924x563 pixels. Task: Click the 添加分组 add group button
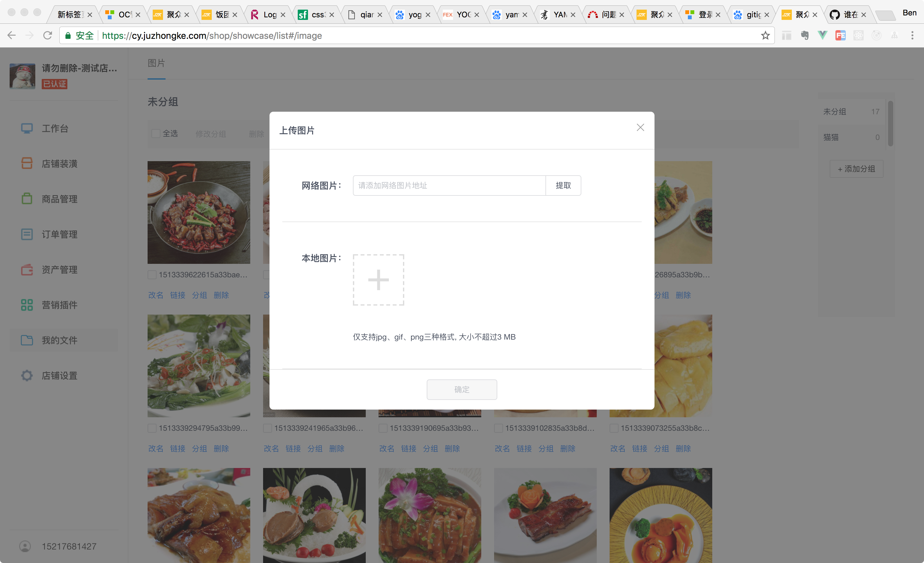(857, 169)
